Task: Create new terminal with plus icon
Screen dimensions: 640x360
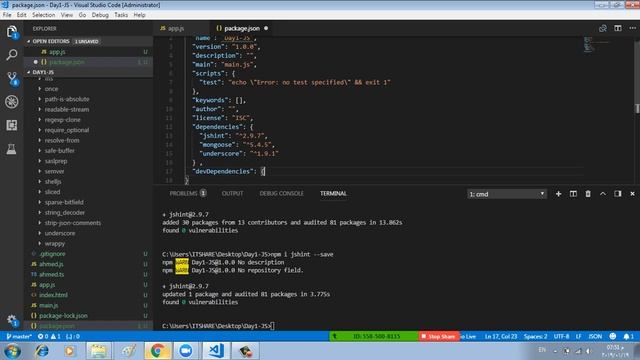Action: [558, 194]
